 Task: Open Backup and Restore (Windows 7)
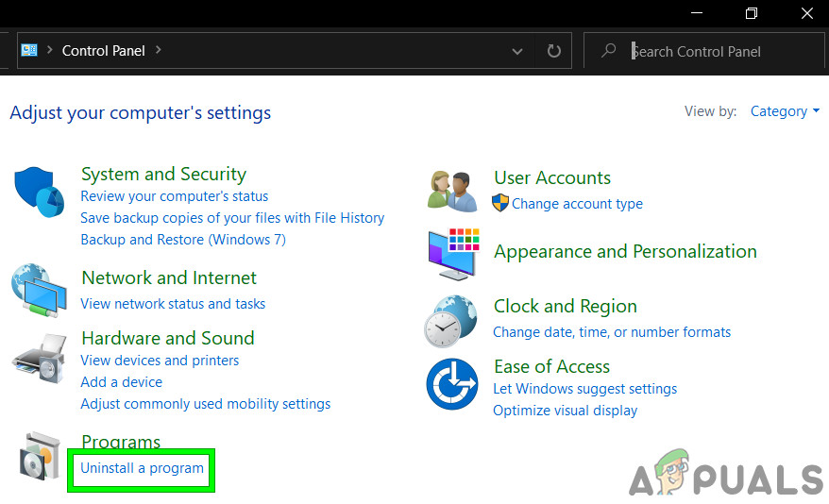(x=183, y=240)
